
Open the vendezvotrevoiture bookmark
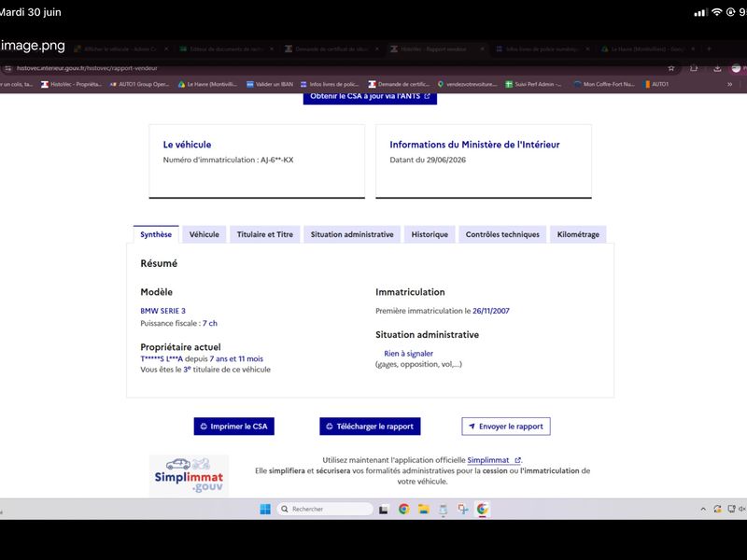(468, 84)
